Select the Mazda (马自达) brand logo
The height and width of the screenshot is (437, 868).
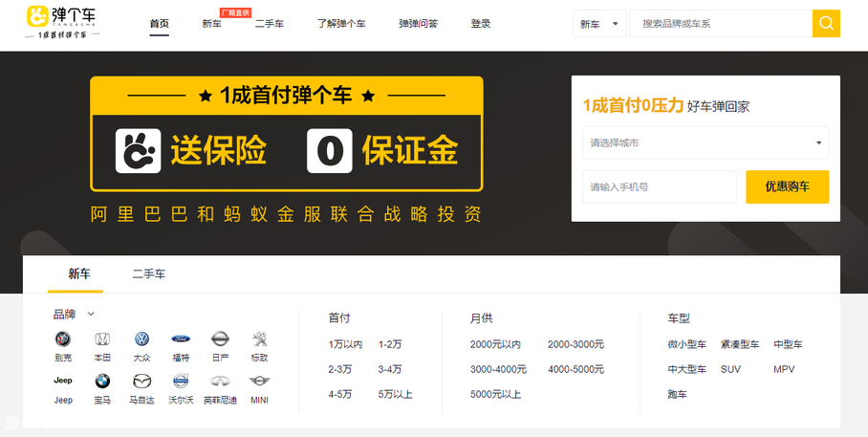[x=141, y=381]
